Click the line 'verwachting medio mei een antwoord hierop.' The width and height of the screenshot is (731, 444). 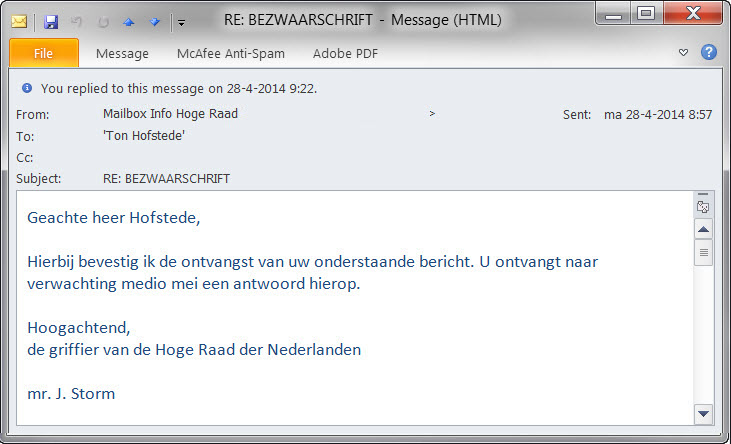tap(193, 284)
